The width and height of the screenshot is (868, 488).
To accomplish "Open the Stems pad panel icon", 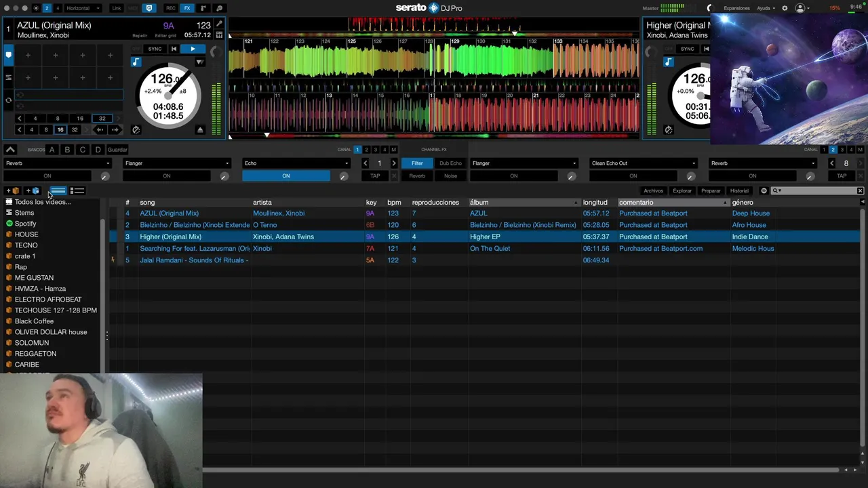I will (219, 8).
